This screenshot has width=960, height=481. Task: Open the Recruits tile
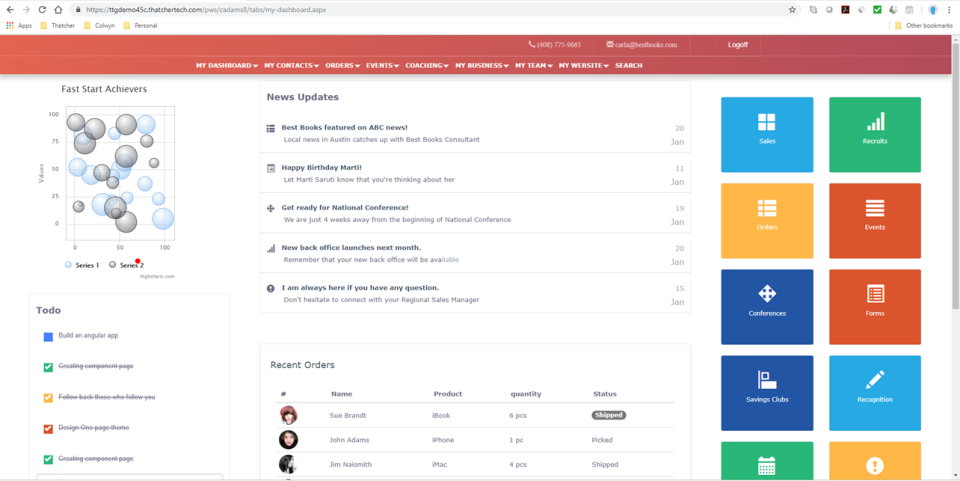tap(875, 135)
